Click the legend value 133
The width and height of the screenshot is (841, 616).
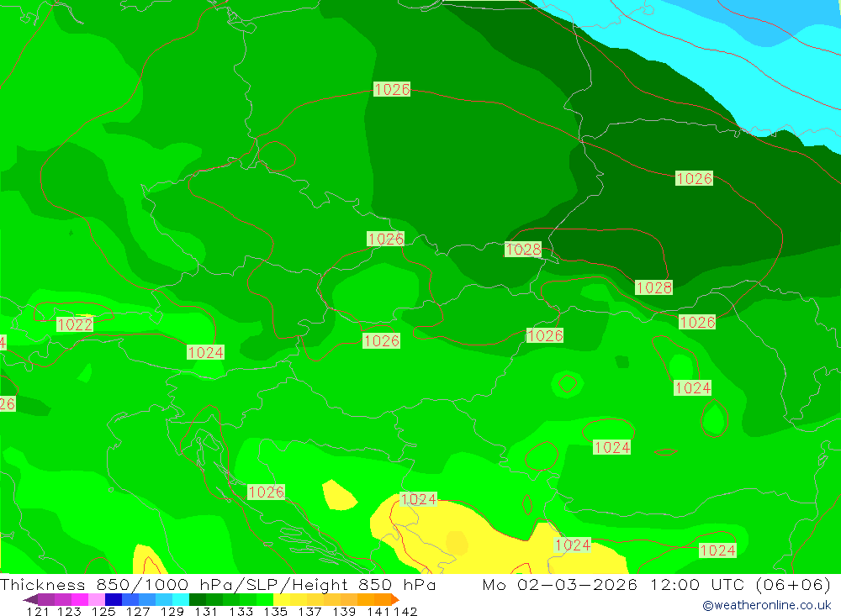(x=241, y=611)
